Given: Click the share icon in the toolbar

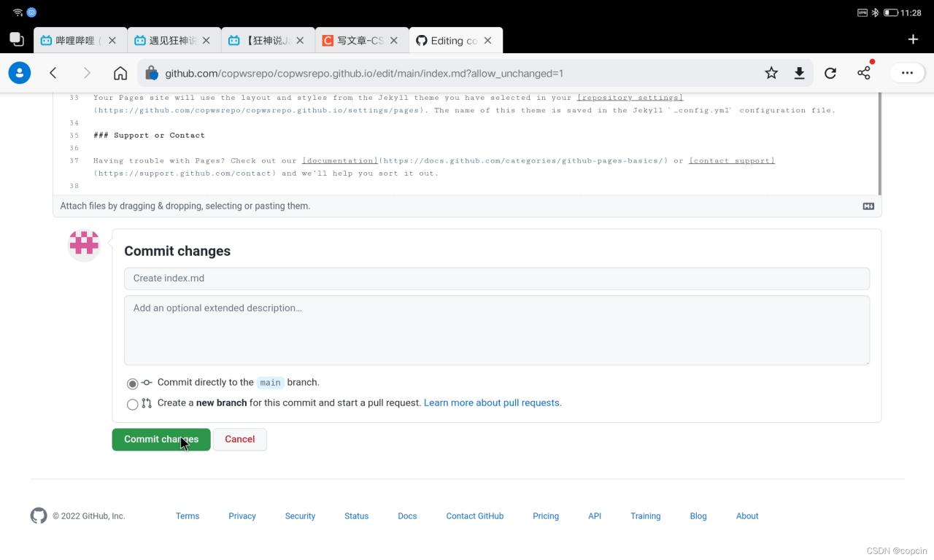Looking at the screenshot, I should (864, 73).
